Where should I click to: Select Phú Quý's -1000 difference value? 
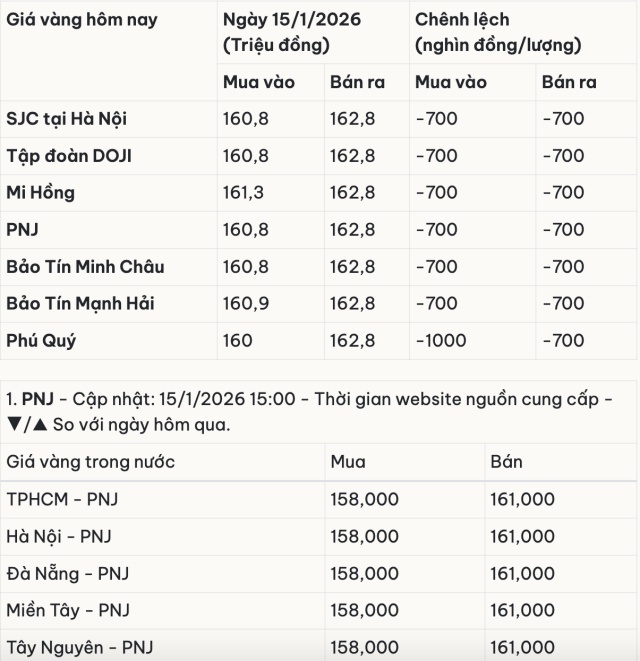coord(441,341)
